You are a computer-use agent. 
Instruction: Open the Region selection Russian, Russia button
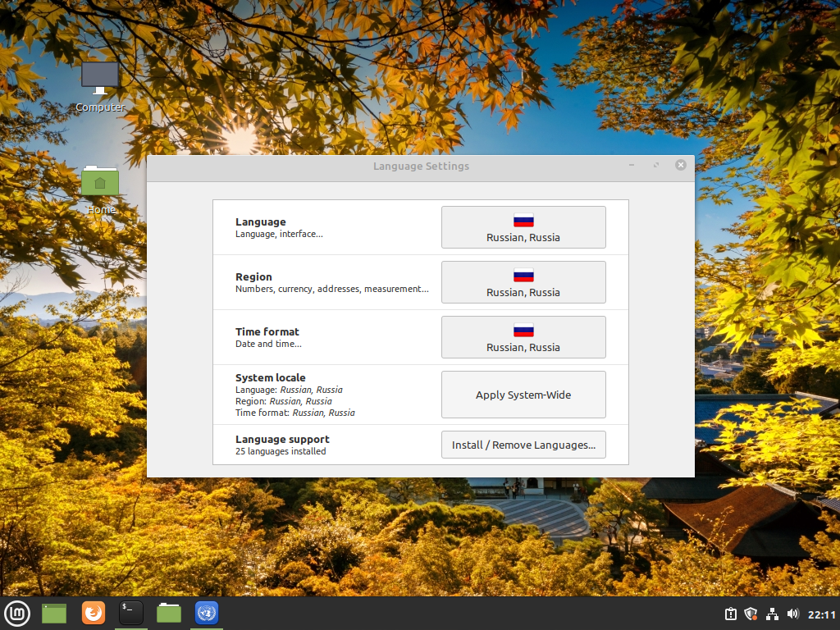(523, 282)
